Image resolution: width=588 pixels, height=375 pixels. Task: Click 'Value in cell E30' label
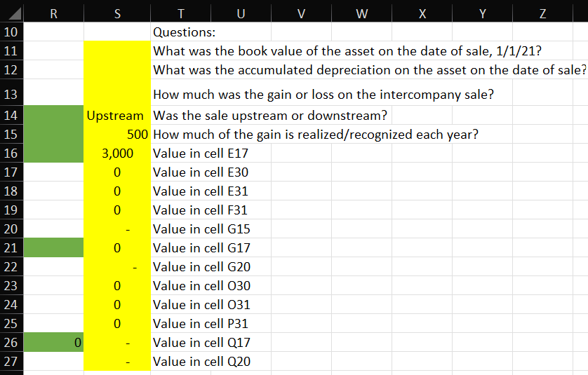point(201,172)
